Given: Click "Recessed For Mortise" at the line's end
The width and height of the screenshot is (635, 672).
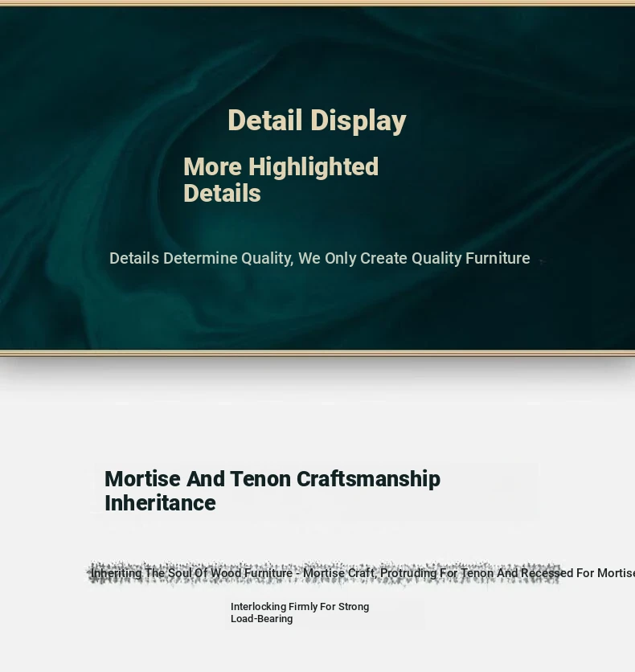Looking at the screenshot, I should 577,573.
